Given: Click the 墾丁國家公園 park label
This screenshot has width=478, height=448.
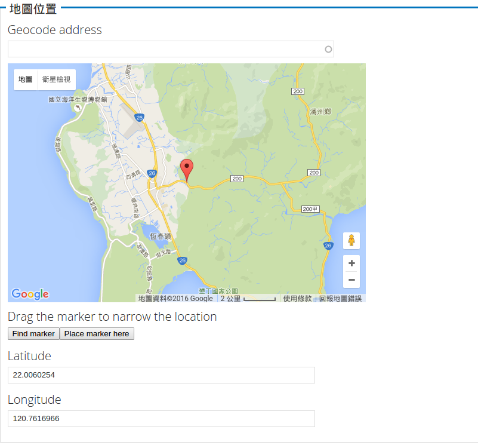Looking at the screenshot, I should pyautogui.click(x=218, y=291).
